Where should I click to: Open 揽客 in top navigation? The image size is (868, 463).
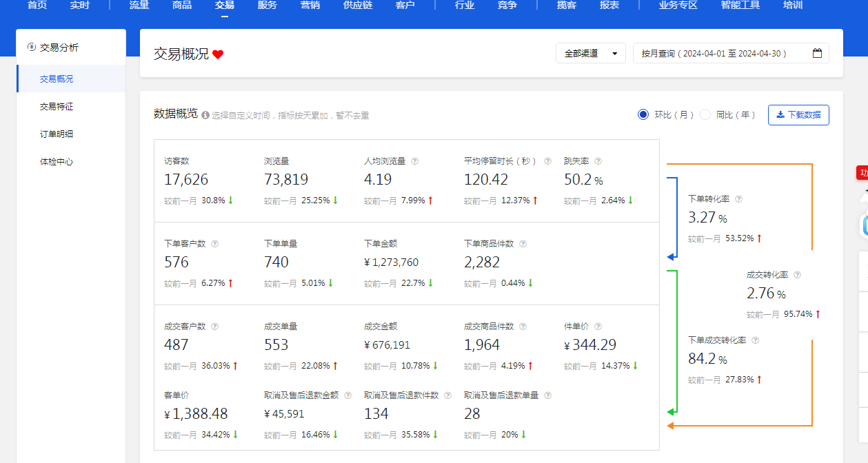tap(567, 6)
